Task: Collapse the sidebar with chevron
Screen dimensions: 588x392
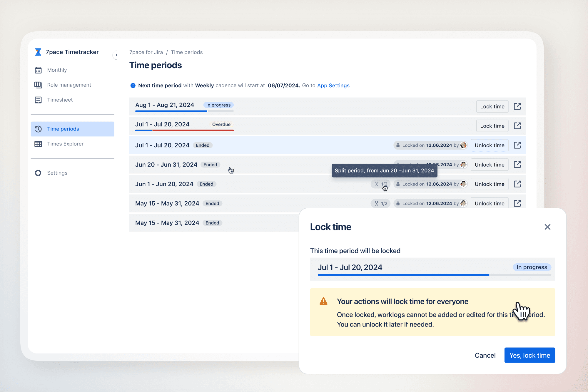Action: (116, 55)
